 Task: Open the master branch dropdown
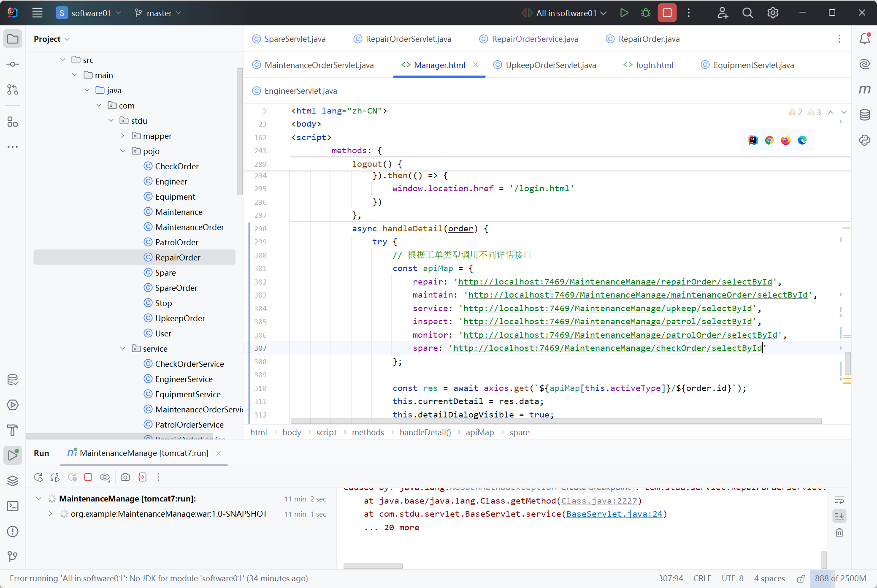click(158, 13)
